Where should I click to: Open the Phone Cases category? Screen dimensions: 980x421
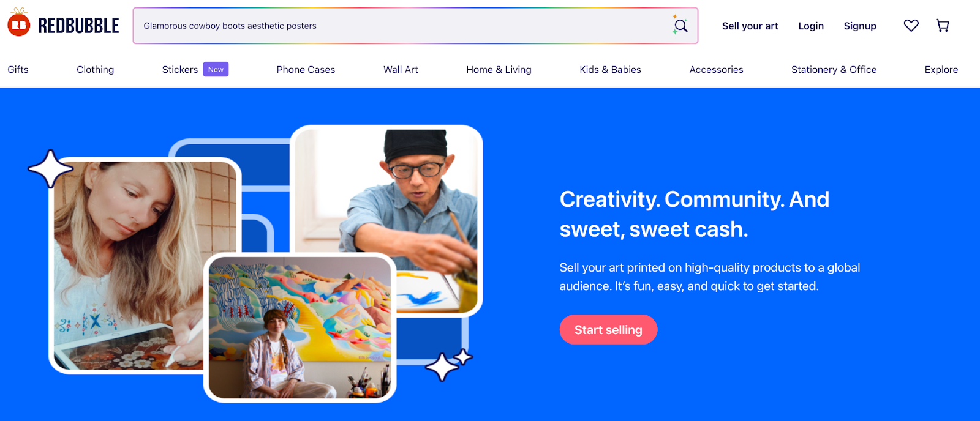pyautogui.click(x=306, y=70)
